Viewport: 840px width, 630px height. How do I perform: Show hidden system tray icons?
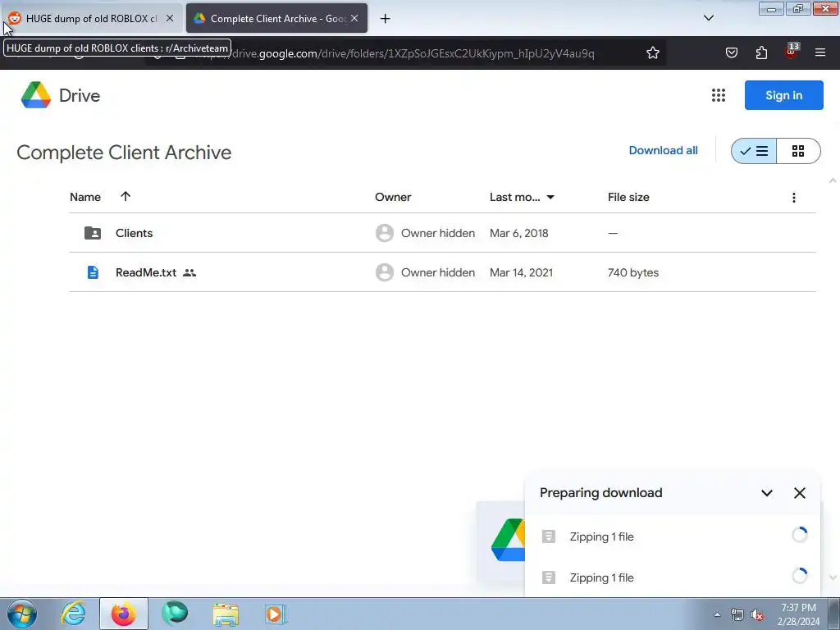(x=717, y=615)
